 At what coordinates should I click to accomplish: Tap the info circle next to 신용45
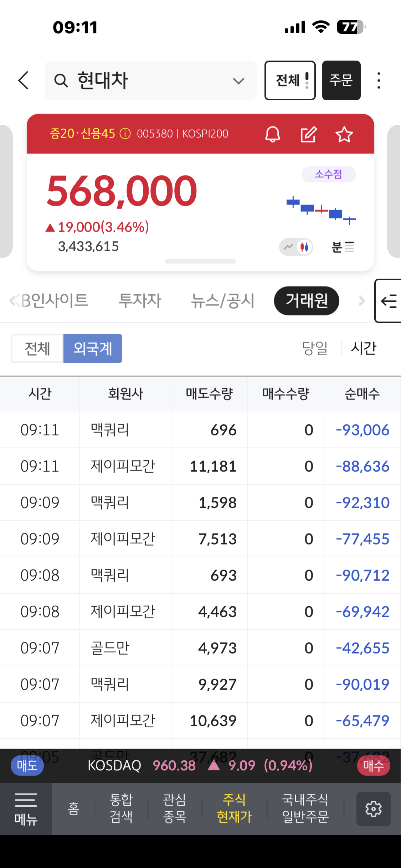125,134
